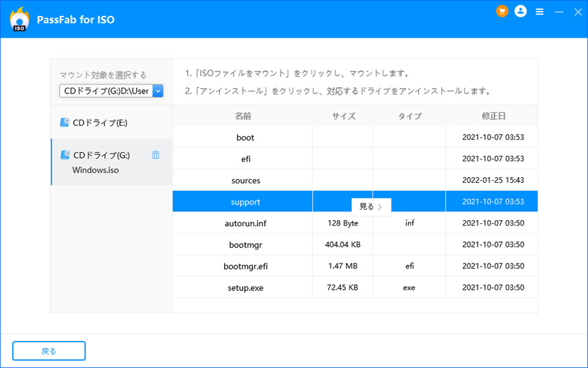Select CDドライブ(E:) in the sidebar
Viewport: 588px width, 368px height.
(x=111, y=122)
